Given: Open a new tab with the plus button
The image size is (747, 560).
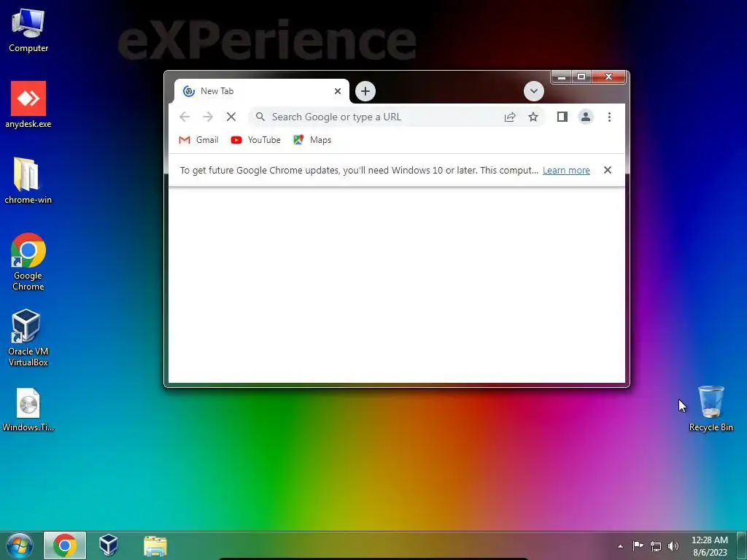Looking at the screenshot, I should point(365,91).
